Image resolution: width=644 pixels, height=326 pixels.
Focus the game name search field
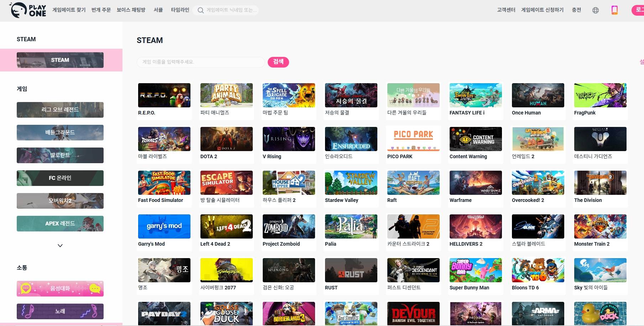tap(200, 62)
